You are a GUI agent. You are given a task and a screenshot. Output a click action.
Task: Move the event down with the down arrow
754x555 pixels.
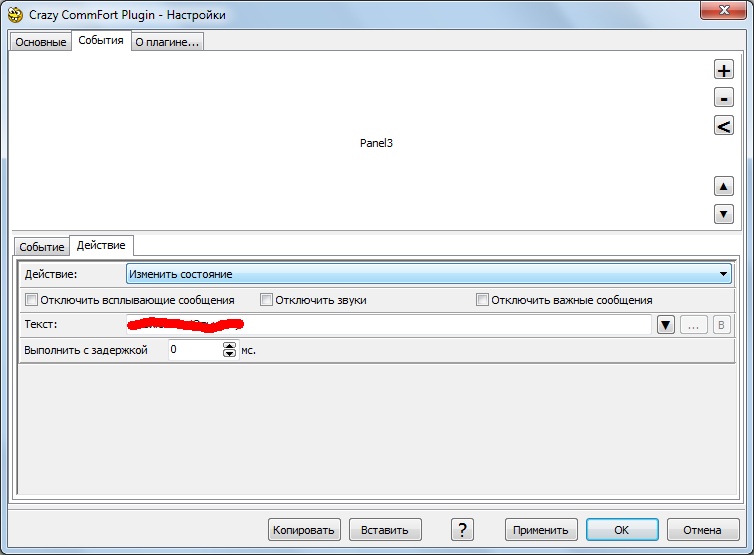(724, 214)
